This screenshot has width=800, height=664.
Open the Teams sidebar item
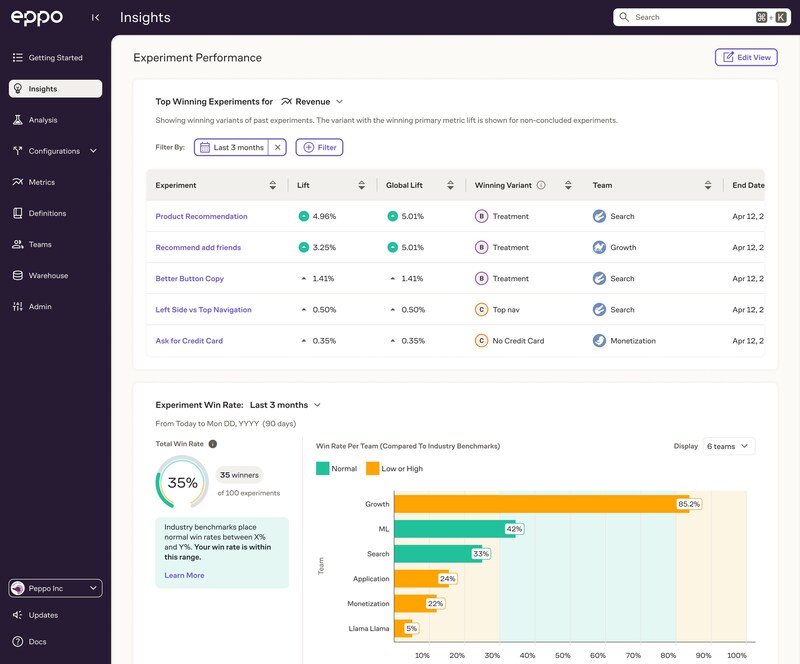(40, 244)
